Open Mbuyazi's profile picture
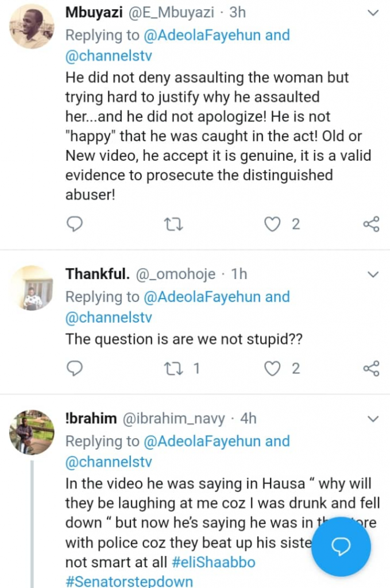The height and width of the screenshot is (588, 390). tap(32, 27)
